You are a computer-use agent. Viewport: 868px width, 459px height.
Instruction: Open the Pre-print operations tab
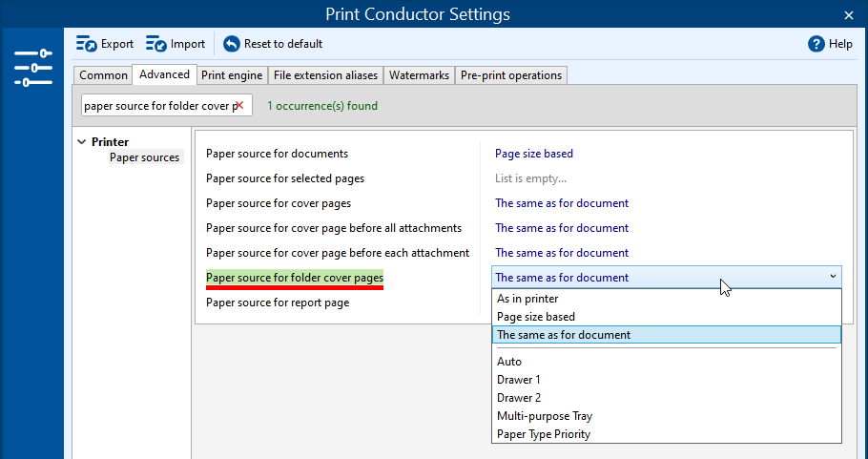[511, 75]
